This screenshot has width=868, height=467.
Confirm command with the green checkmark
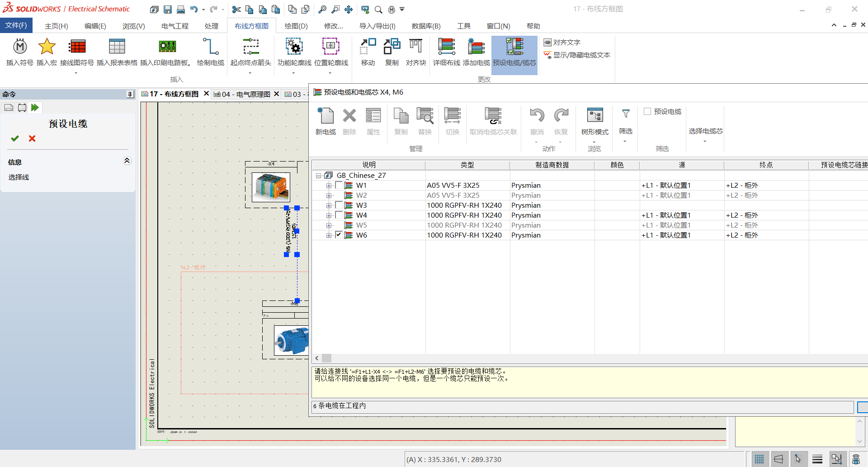pos(15,138)
